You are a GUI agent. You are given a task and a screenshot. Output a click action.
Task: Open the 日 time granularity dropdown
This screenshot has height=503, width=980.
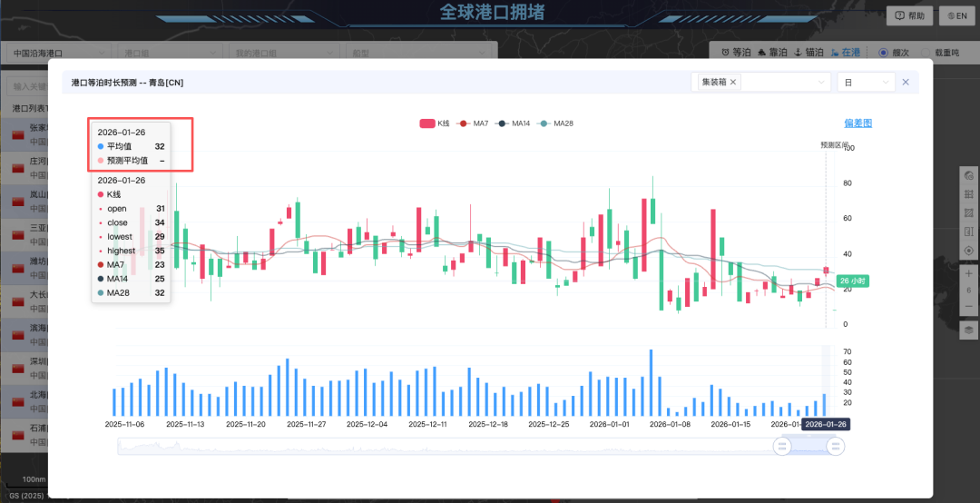click(x=867, y=83)
